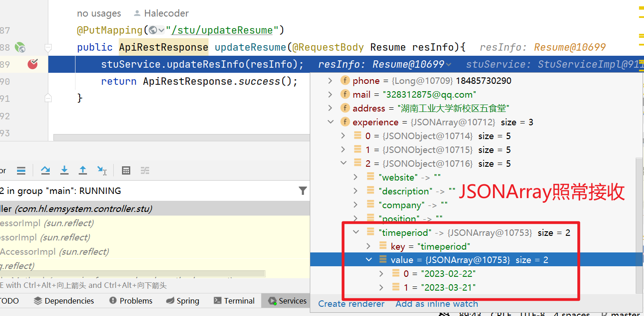The image size is (644, 316).
Task: Expand the inline resInfo: Resume@10699 dropdown arrow
Action: click(x=449, y=64)
